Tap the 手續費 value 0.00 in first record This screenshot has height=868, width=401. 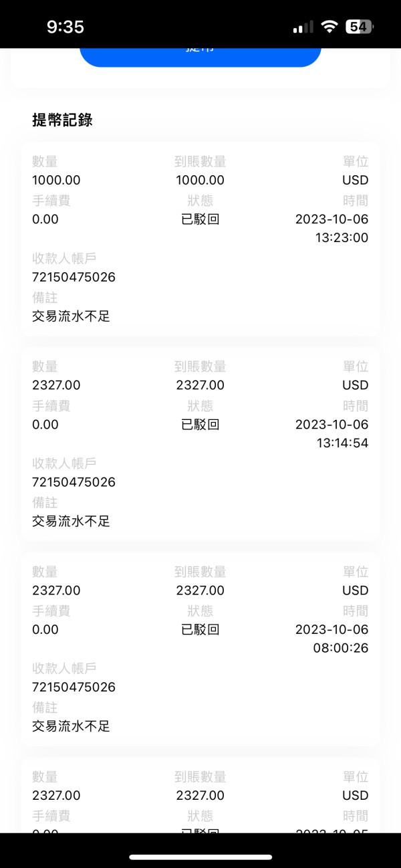(45, 219)
